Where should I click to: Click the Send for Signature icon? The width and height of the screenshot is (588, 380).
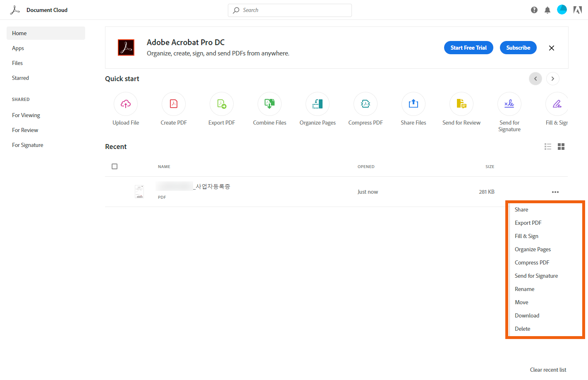509,104
